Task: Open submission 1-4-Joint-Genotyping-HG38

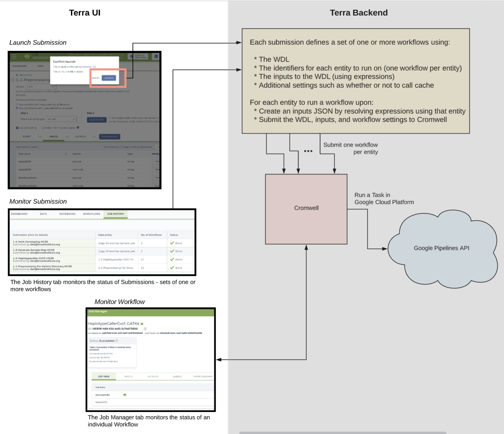Action: click(30, 242)
